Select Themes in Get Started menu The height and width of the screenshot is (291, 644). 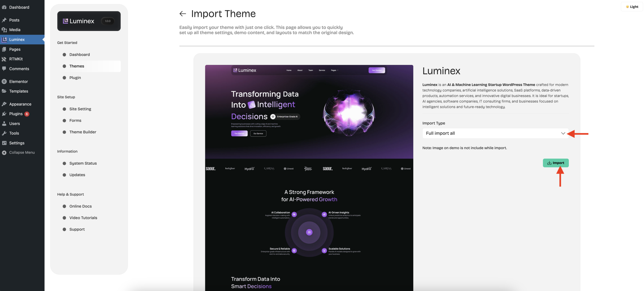77,66
